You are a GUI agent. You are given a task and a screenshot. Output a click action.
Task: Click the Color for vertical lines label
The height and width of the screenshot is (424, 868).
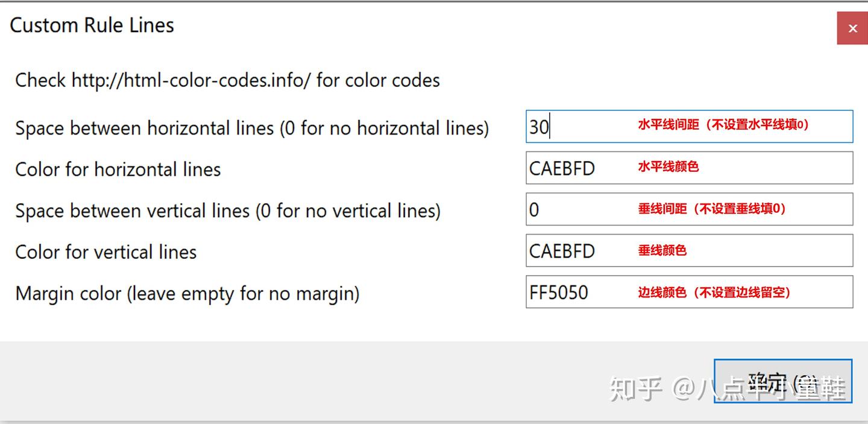coord(105,252)
